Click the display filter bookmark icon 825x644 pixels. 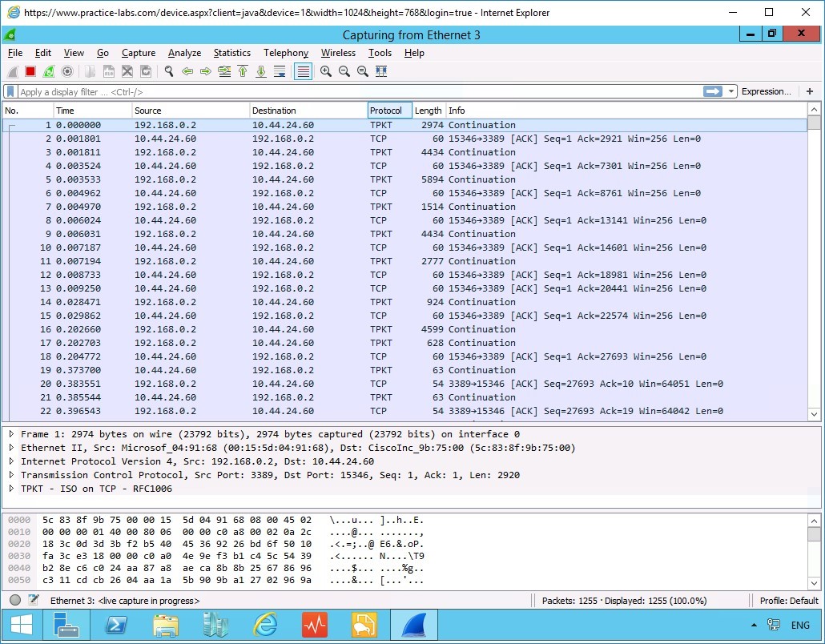(10, 91)
